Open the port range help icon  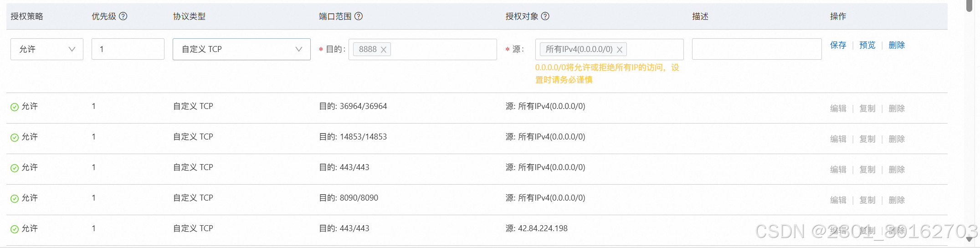point(359,16)
